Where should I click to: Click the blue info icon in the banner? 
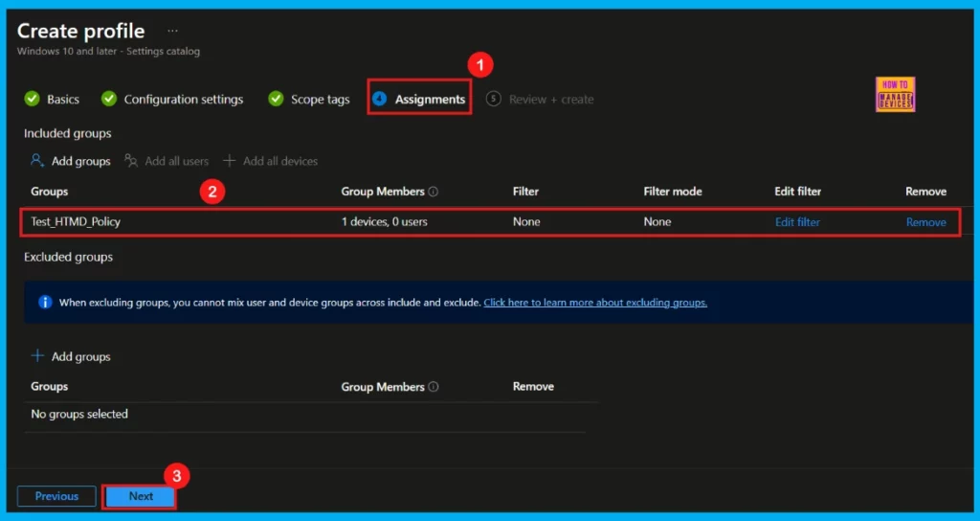tap(45, 302)
